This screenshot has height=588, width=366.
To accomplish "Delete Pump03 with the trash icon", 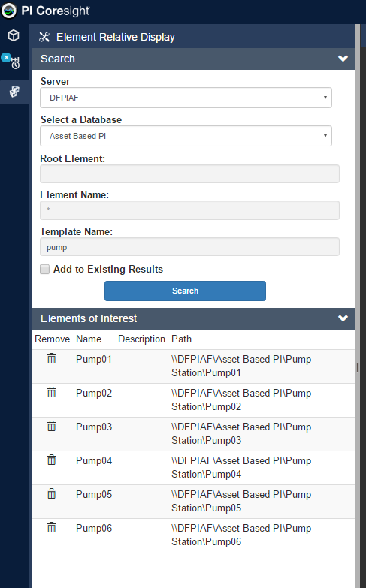I will [x=51, y=426].
